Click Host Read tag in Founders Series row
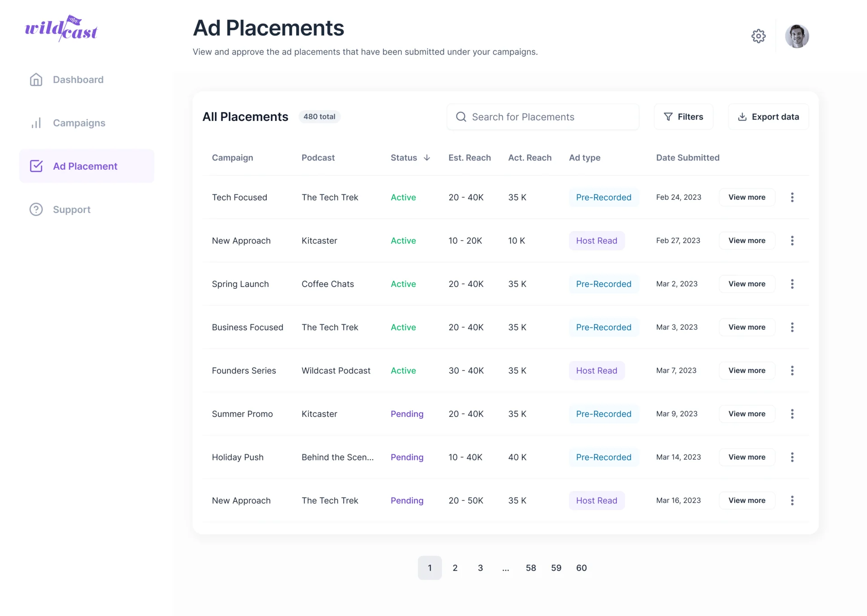This screenshot has height=616, width=867. pos(597,371)
